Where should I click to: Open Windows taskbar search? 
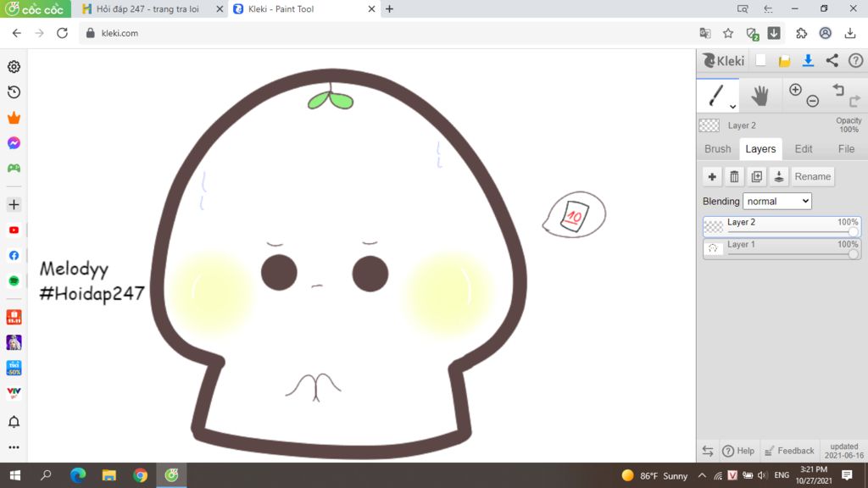click(x=46, y=475)
